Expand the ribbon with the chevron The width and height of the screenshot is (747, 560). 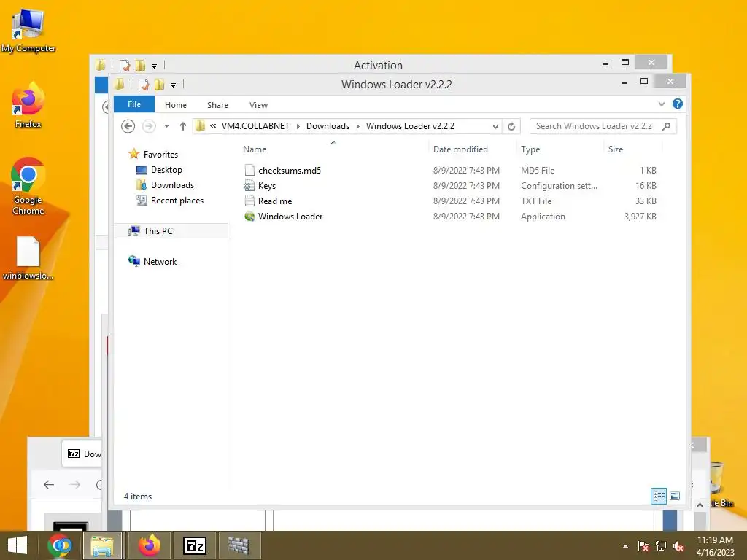pos(661,104)
